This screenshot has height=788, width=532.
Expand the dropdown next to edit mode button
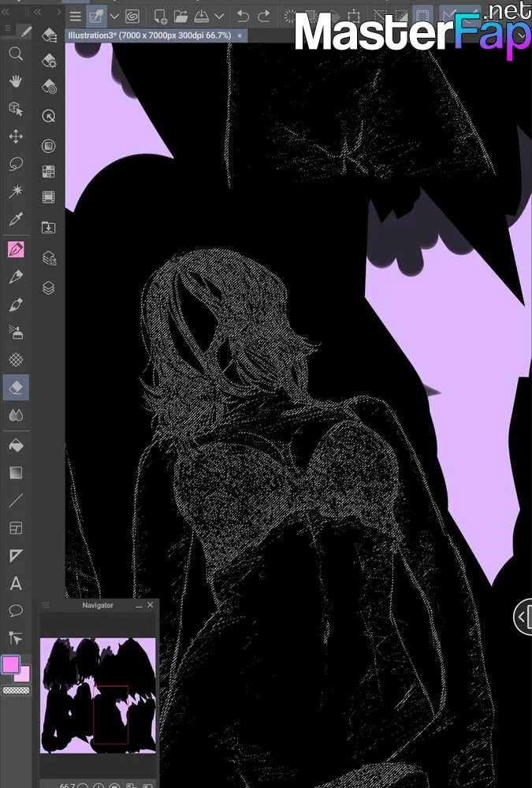[x=114, y=16]
